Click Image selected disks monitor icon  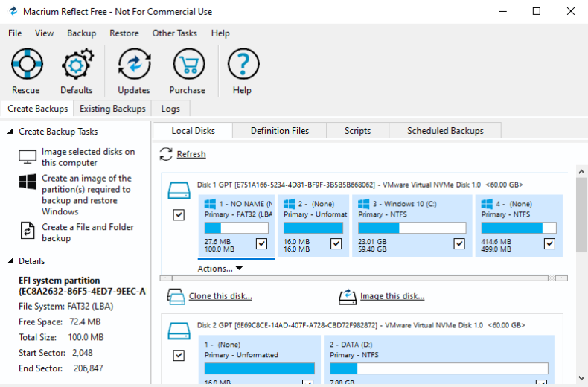[28, 157]
